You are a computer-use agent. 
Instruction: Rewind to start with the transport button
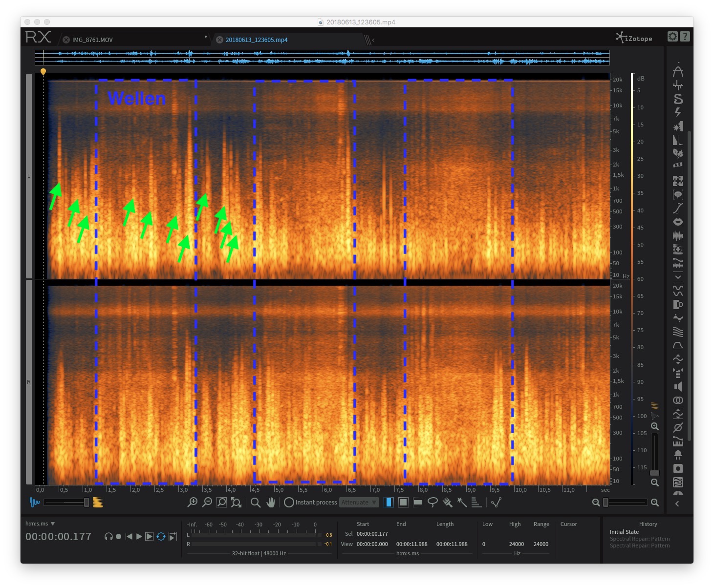pos(129,536)
